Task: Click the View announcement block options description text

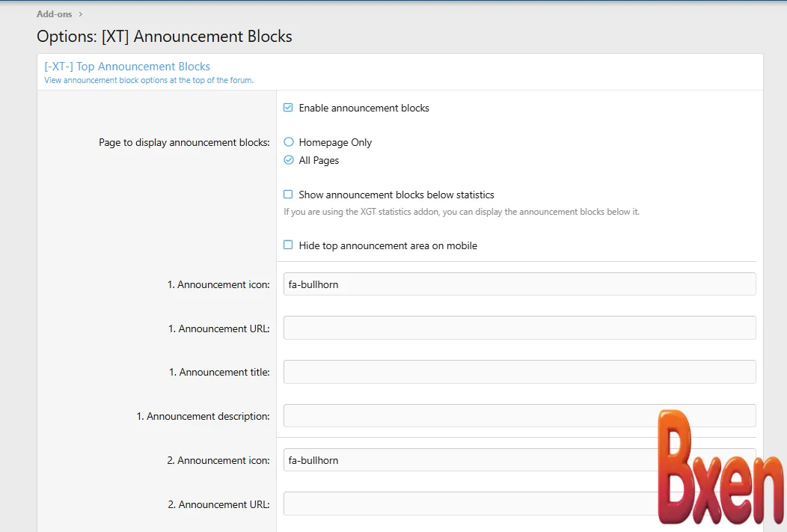Action: (x=149, y=80)
